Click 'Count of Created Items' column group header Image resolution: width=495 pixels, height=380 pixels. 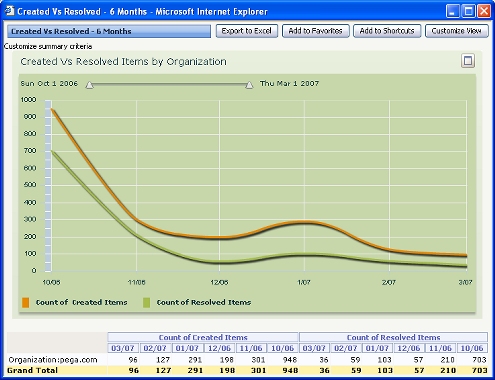pos(203,337)
